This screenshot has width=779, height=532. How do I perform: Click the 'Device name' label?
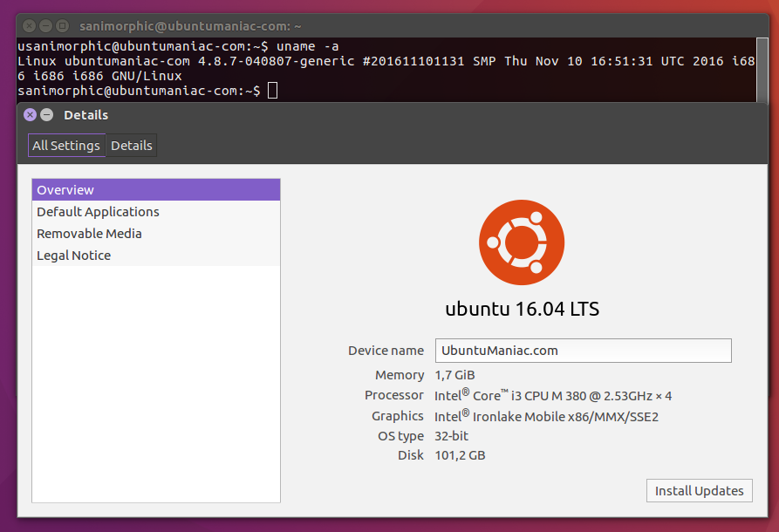pyautogui.click(x=386, y=351)
